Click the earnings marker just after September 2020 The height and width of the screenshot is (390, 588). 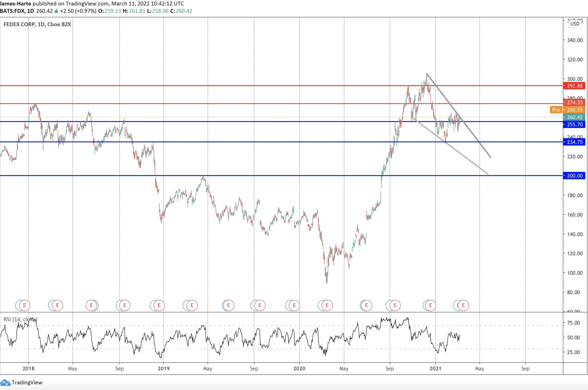coord(395,305)
